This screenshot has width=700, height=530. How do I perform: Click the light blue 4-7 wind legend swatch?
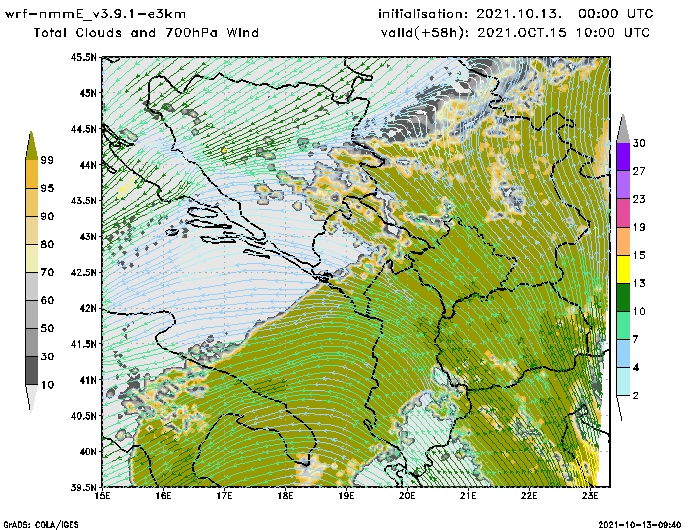(x=623, y=354)
